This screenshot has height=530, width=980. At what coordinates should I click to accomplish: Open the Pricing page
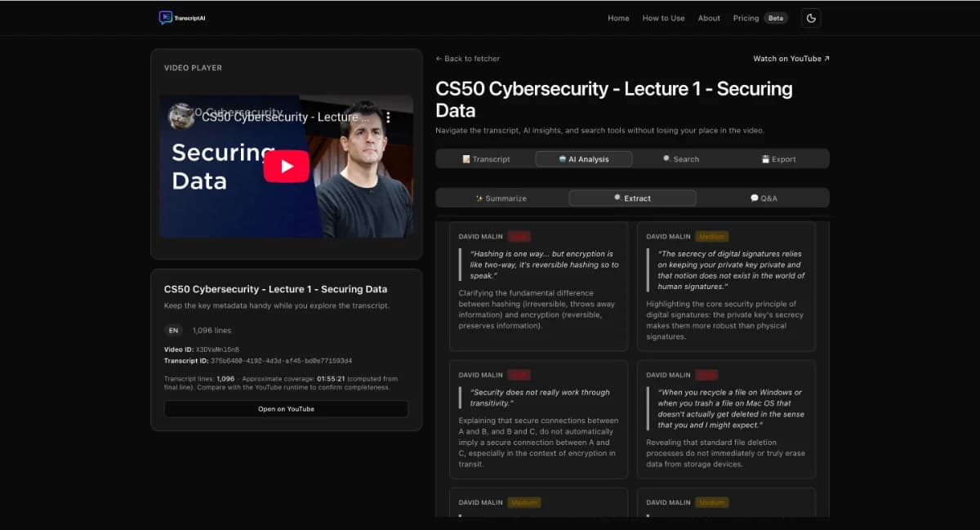pos(746,18)
